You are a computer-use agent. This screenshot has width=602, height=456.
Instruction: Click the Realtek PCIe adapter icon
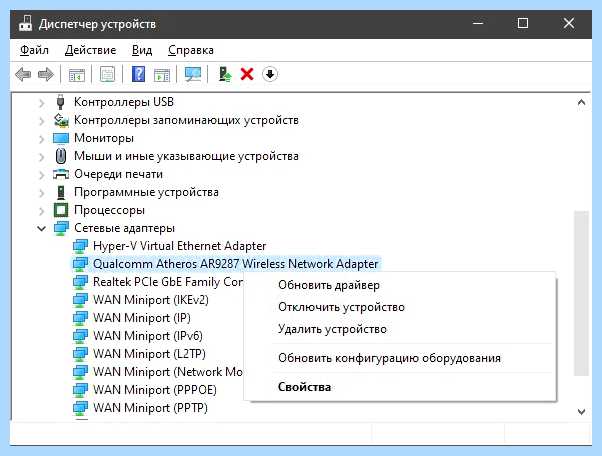[x=80, y=282]
